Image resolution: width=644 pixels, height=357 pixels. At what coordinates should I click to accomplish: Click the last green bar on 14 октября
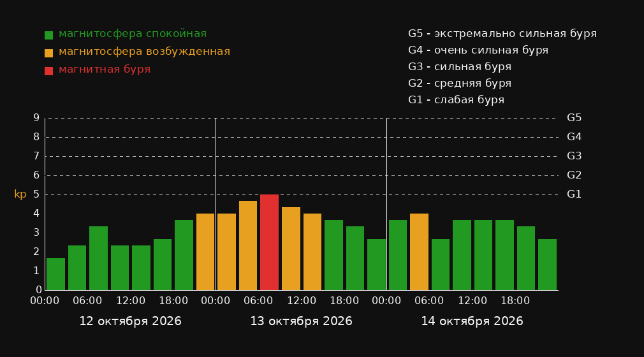548,265
